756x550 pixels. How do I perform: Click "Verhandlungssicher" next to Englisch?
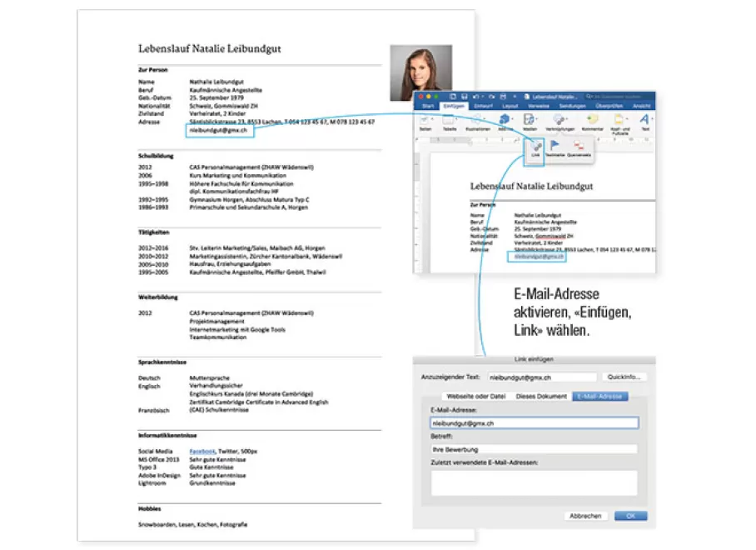click(216, 386)
